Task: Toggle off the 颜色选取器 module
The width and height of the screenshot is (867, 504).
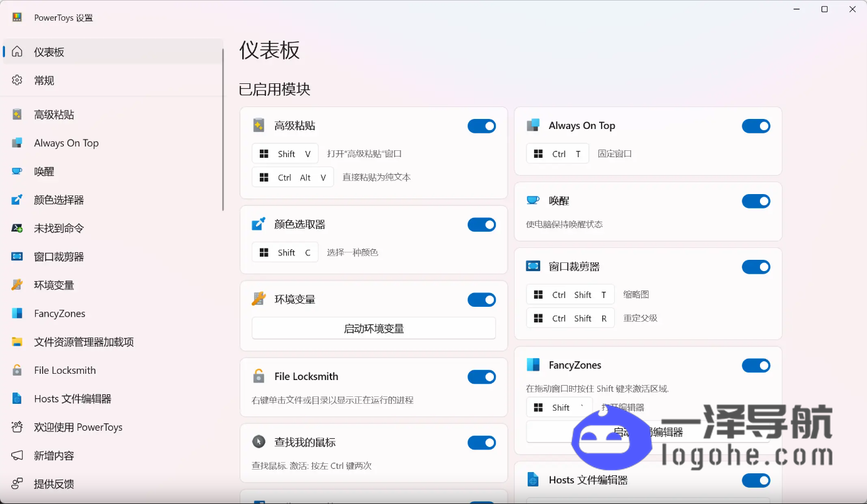Action: (482, 225)
